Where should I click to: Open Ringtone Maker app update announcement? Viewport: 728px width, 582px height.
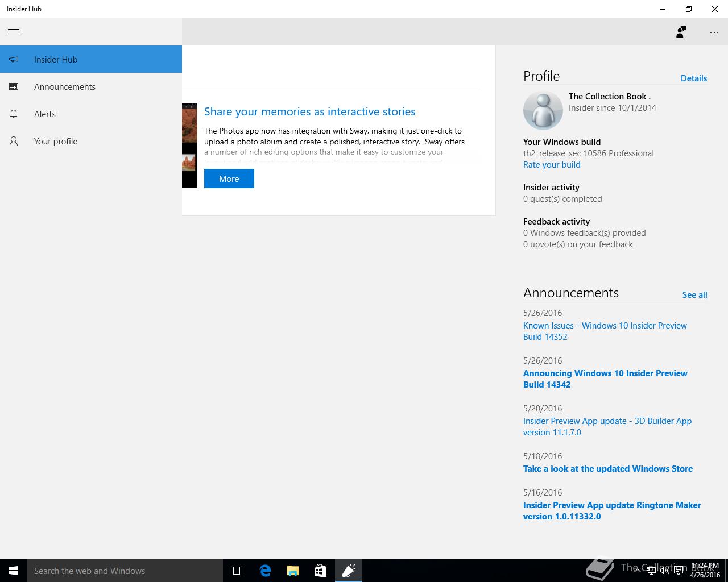tap(612, 511)
